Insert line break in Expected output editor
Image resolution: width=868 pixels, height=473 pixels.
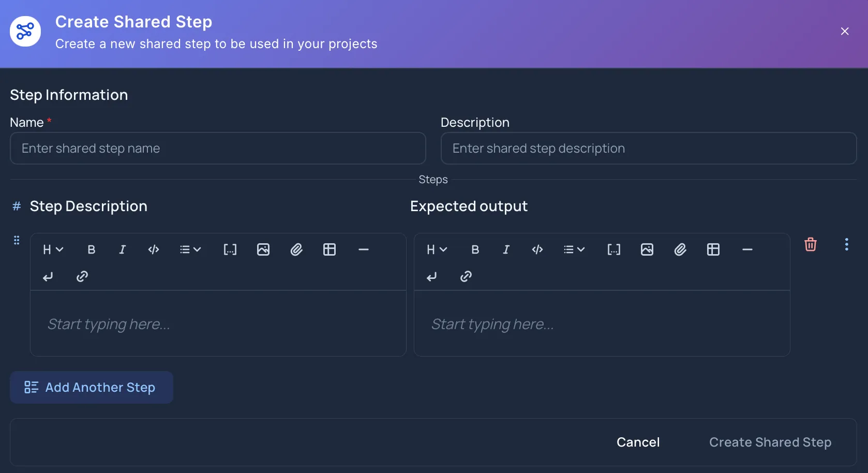(x=432, y=276)
